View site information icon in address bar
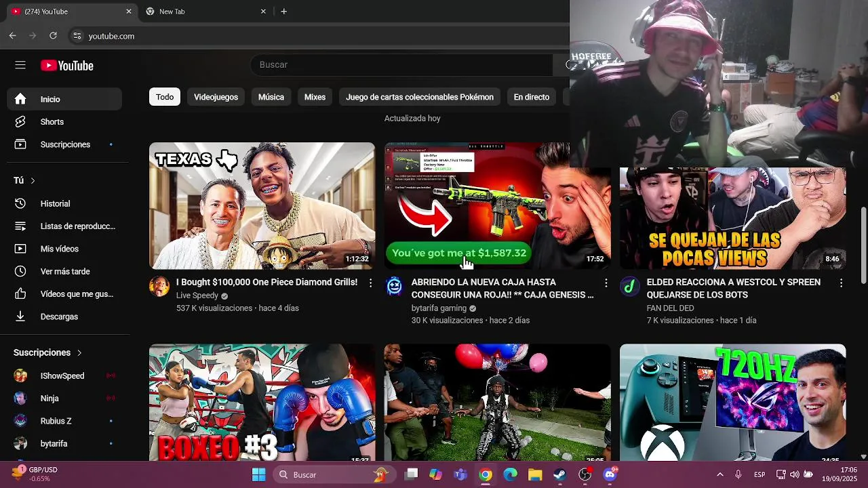 coord(77,36)
